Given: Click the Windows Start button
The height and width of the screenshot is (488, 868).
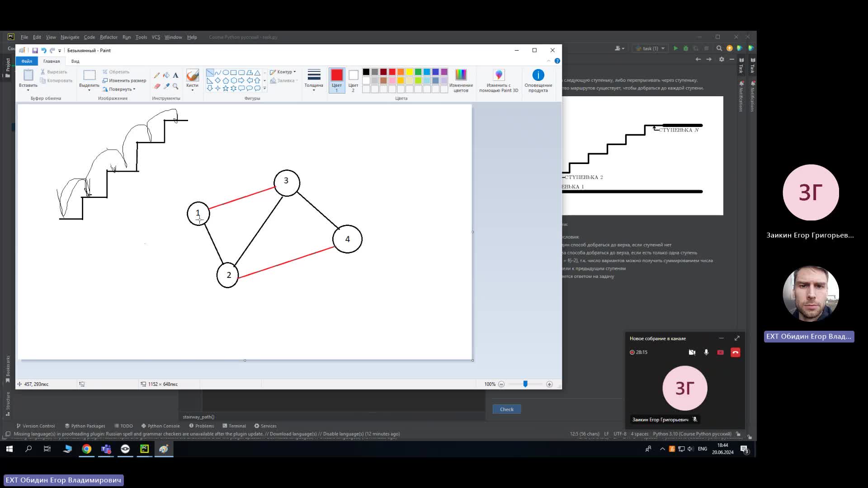Looking at the screenshot, I should pyautogui.click(x=9, y=449).
